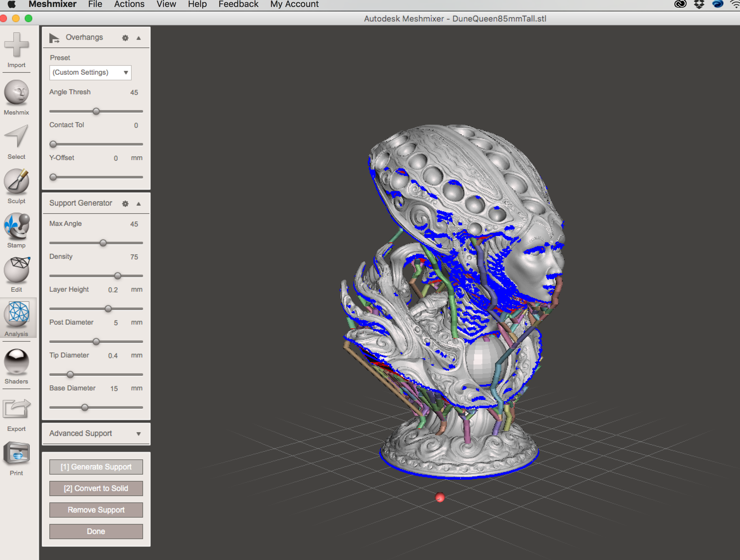
Task: Click the blue swirl menu bar icon
Action: (718, 4)
